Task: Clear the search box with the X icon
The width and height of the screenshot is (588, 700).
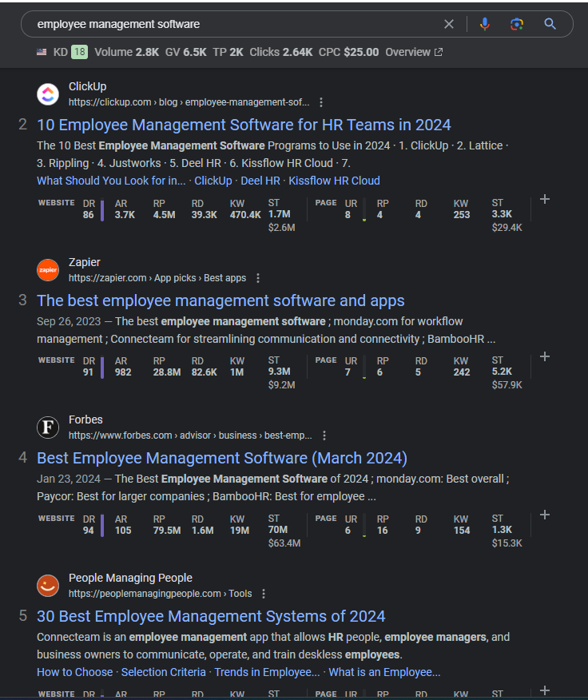Action: pos(449,24)
